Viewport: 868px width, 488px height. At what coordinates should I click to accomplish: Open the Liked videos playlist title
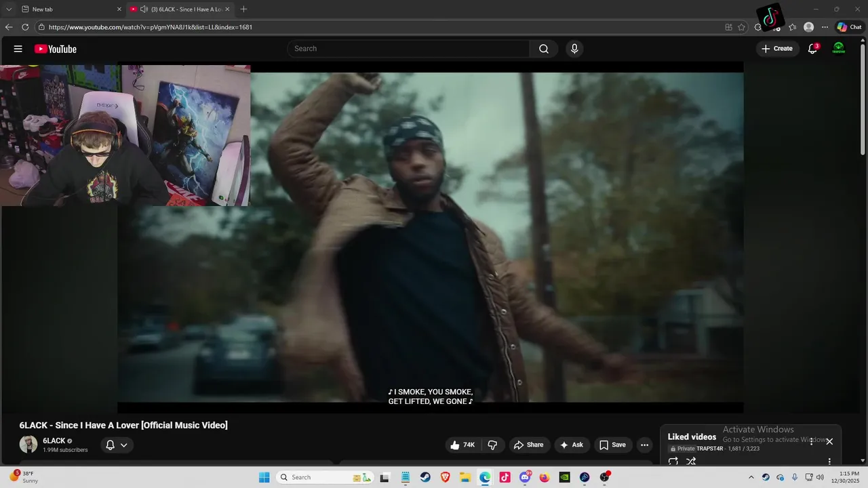(692, 436)
